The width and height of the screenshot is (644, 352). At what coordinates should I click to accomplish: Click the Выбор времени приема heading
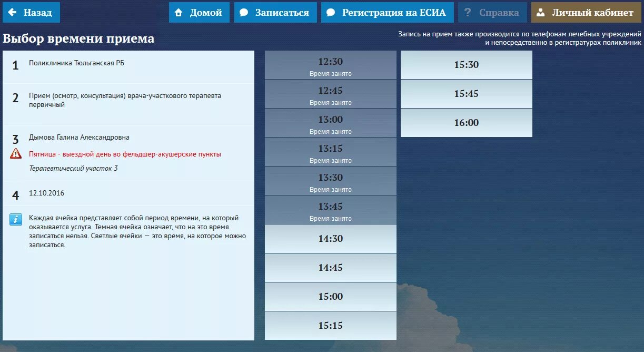pyautogui.click(x=79, y=39)
